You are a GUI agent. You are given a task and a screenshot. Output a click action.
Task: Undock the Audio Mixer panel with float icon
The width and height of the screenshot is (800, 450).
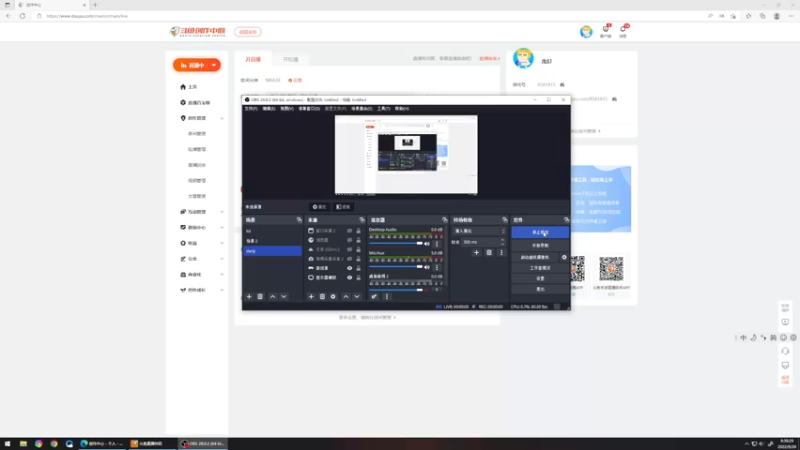[x=444, y=220]
